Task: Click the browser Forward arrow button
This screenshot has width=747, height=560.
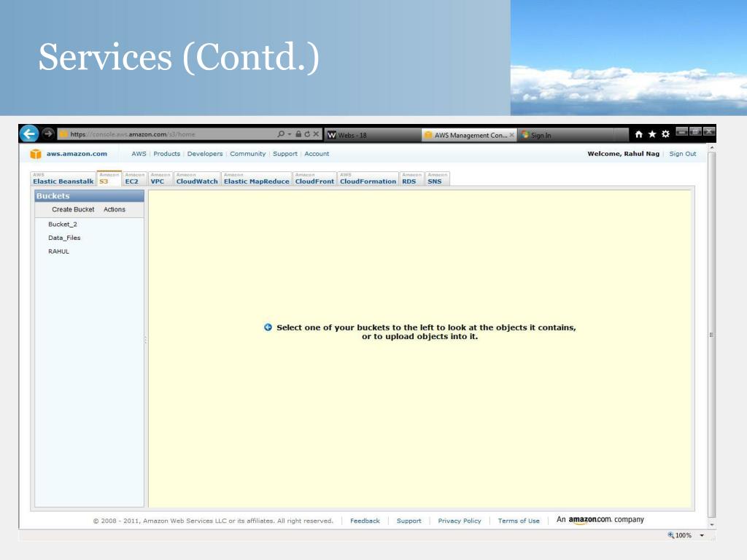Action: coord(48,134)
